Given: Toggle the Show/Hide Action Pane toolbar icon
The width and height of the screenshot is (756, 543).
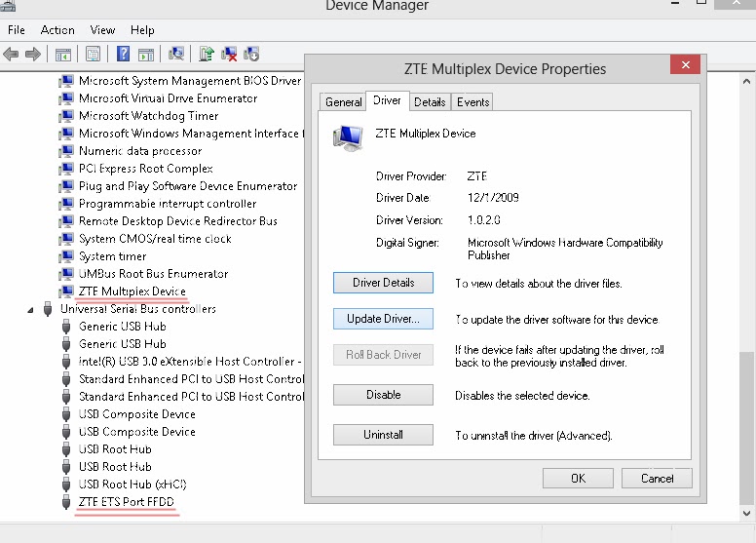Looking at the screenshot, I should pyautogui.click(x=146, y=55).
